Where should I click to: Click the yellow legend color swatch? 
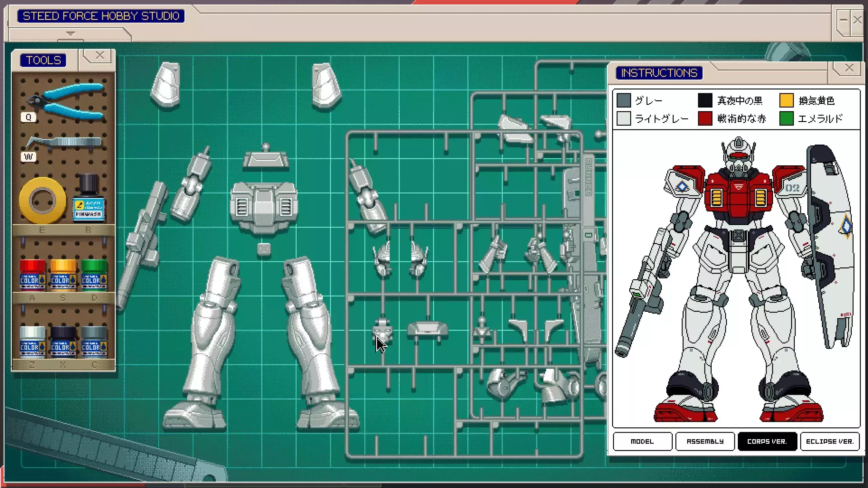pos(786,100)
